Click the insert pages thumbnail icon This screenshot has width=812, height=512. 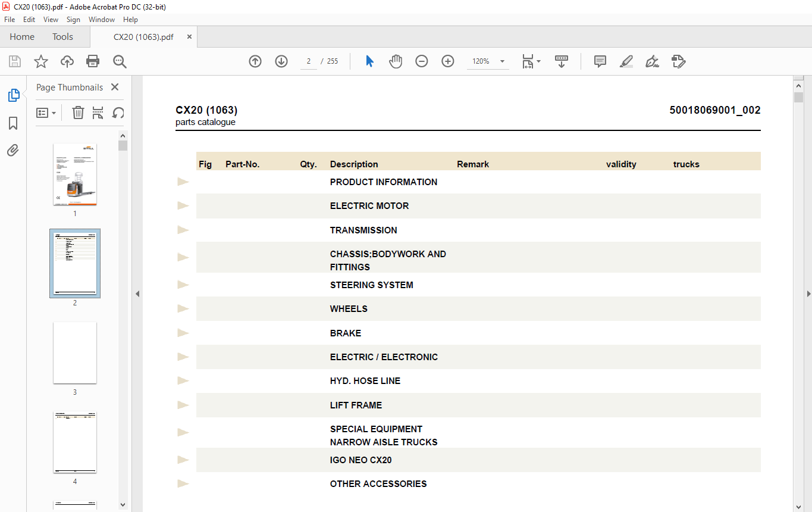click(98, 113)
